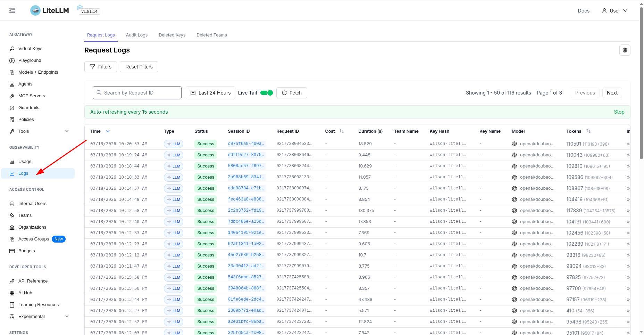Collapse the sidebar with the hamburger icon
This screenshot has height=335, width=644.
point(12,10)
